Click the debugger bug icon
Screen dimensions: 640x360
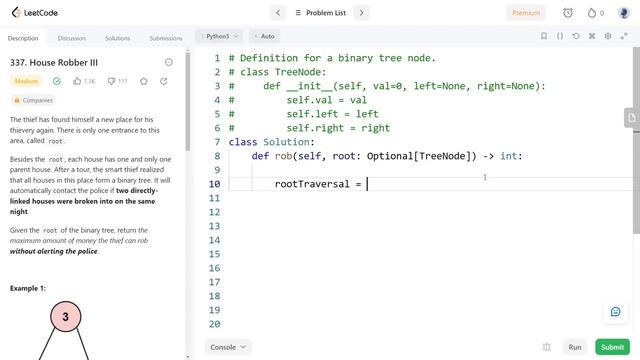point(547,347)
